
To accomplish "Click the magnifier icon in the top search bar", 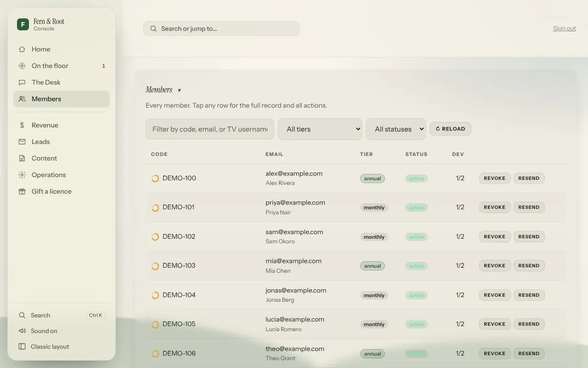I will [x=153, y=29].
